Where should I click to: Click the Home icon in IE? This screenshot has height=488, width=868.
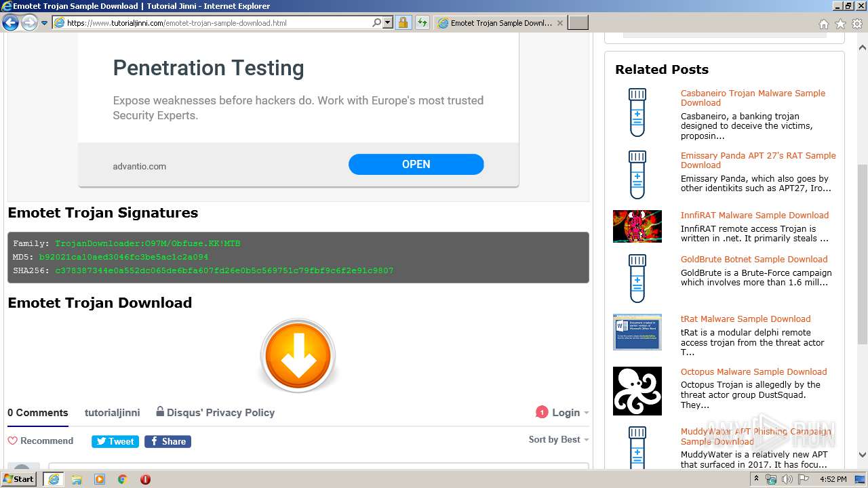pos(823,24)
